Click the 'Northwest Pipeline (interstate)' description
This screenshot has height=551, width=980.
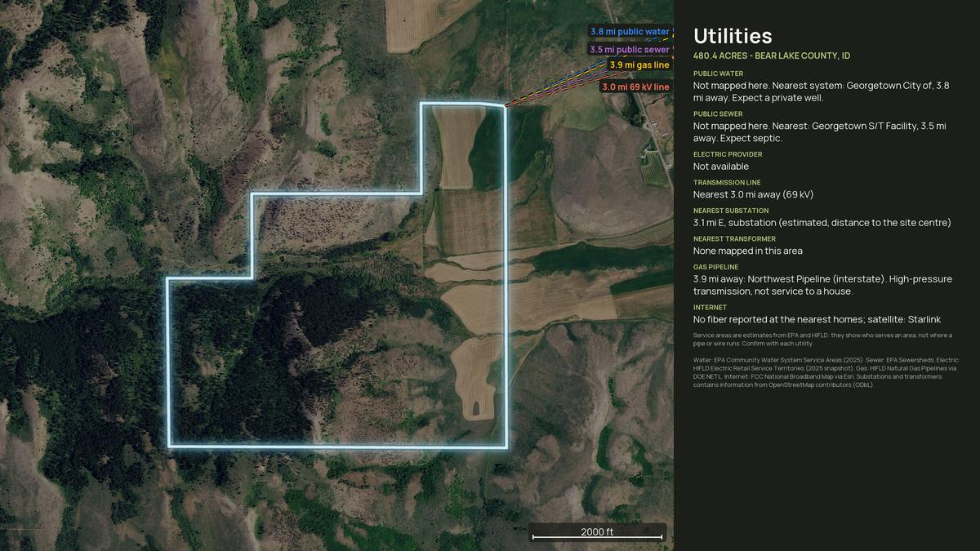click(x=822, y=285)
